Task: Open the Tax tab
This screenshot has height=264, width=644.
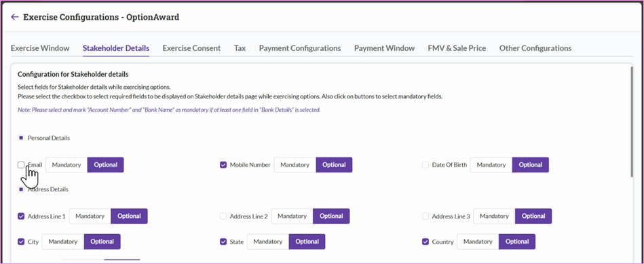Action: click(x=240, y=48)
